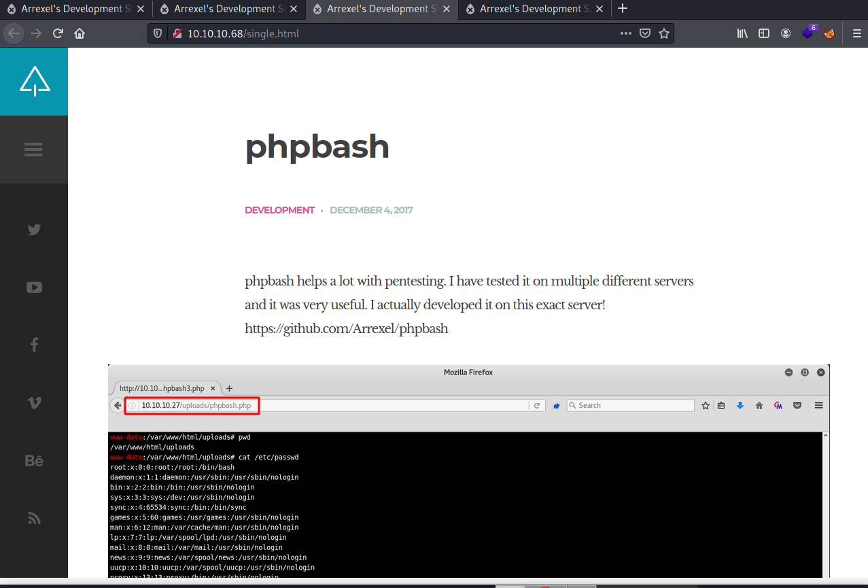
Task: Click the browser back arrow button
Action: coord(14,33)
